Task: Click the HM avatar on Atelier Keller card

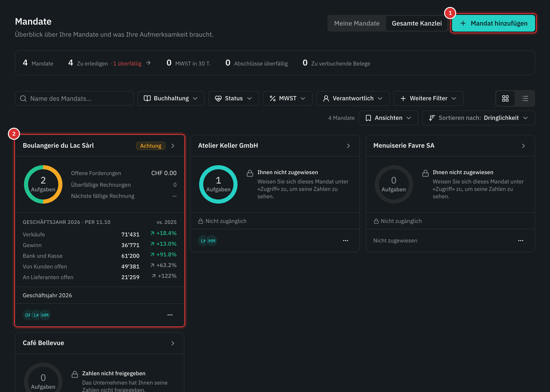Action: (212, 241)
